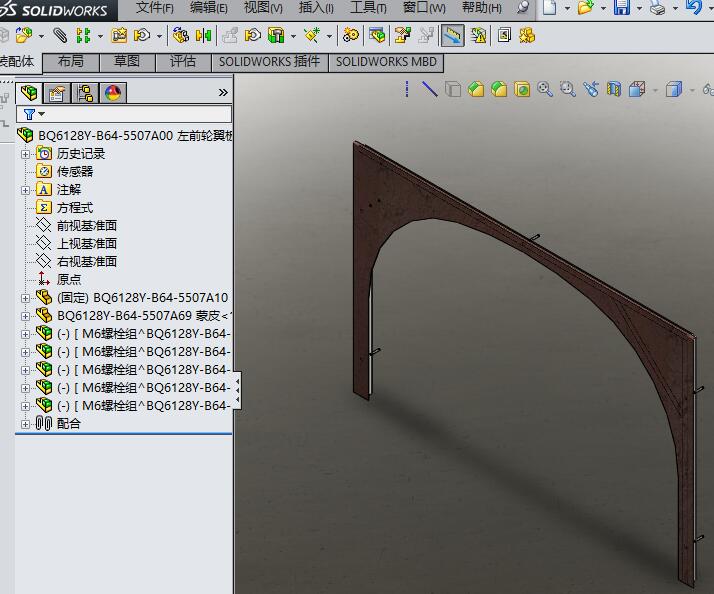Open the FeatureManager design tree tab
This screenshot has width=714, height=594.
28,93
